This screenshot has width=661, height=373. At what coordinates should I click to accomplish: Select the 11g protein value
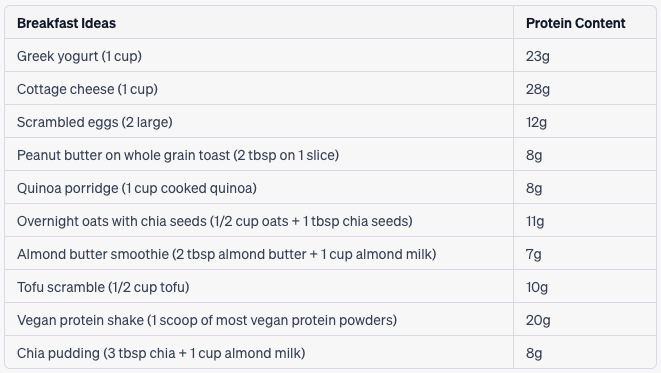pos(535,221)
